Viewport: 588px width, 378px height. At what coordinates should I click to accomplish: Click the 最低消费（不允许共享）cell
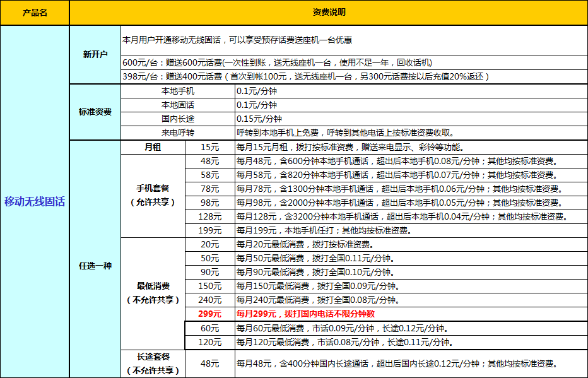(x=153, y=293)
